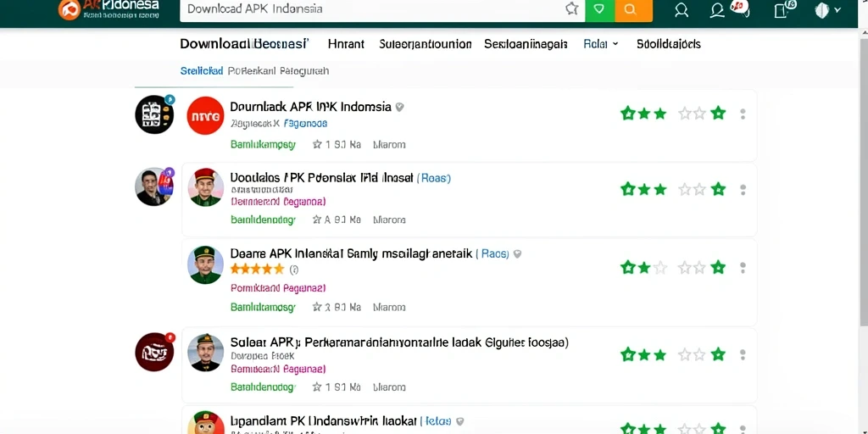Click the star rating icon showing 1 9.1 Na
This screenshot has width=868, height=434.
tap(317, 144)
